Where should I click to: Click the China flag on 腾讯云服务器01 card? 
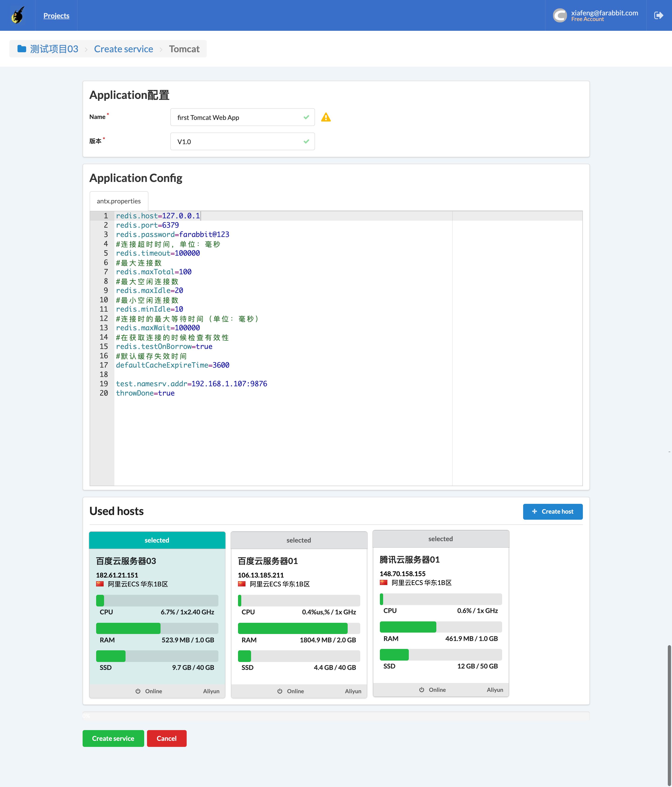[384, 582]
